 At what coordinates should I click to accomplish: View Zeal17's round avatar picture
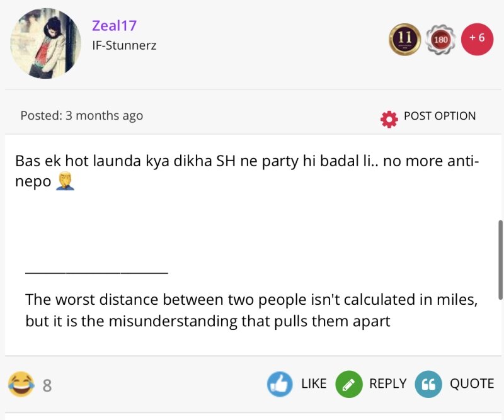[46, 43]
